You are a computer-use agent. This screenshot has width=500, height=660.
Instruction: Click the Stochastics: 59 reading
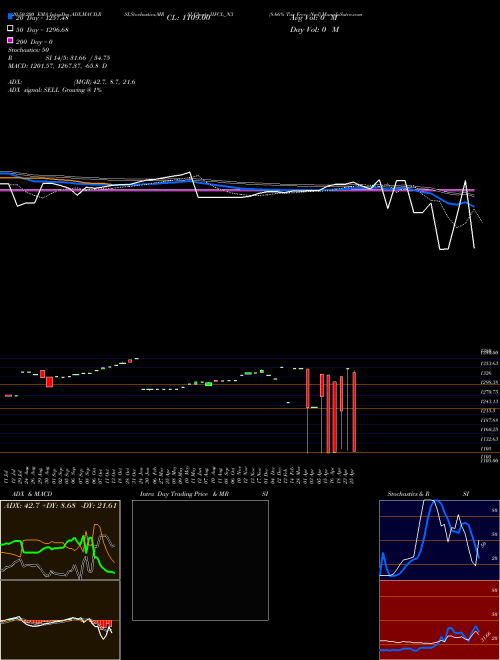[x=28, y=50]
